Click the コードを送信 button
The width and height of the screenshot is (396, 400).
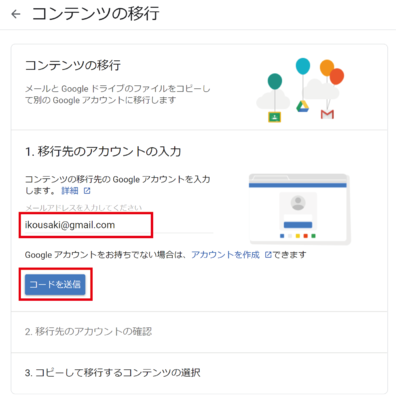point(55,284)
